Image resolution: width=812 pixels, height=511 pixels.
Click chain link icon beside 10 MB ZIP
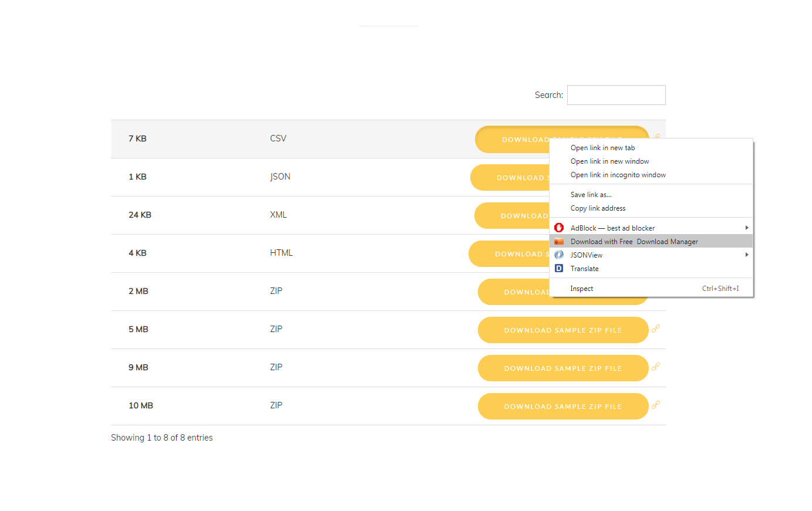point(656,405)
